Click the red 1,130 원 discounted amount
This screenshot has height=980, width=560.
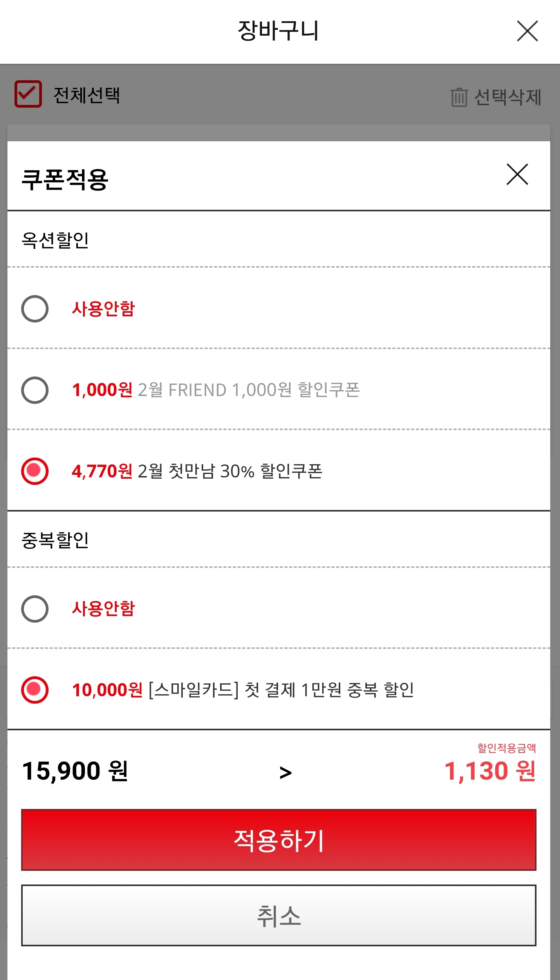(490, 771)
